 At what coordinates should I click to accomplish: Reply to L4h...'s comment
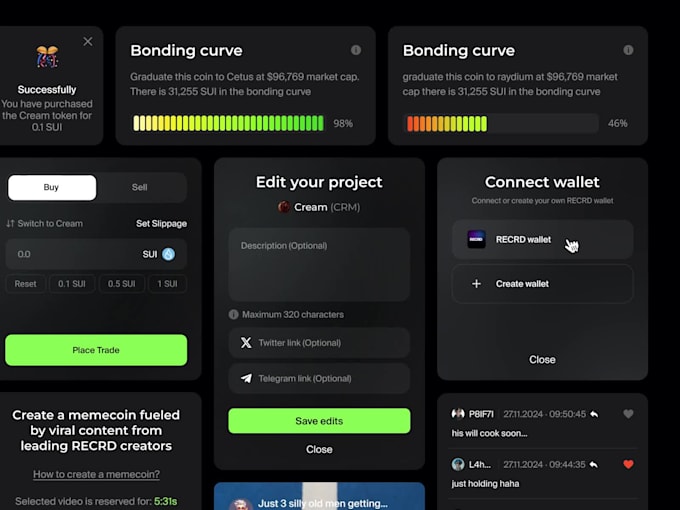[594, 464]
